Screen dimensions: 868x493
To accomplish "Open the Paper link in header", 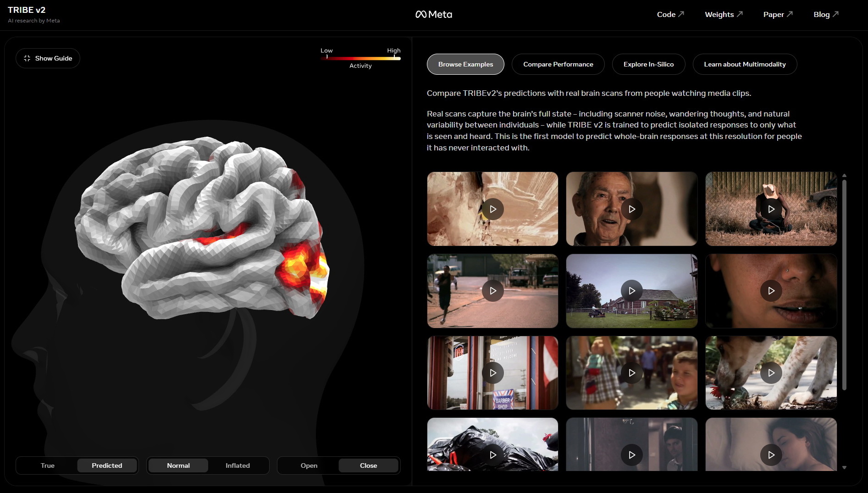I will 778,15.
